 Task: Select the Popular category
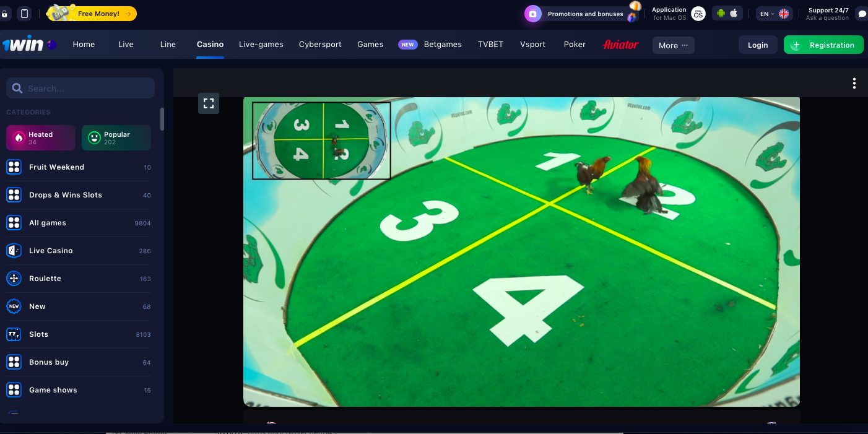pyautogui.click(x=116, y=137)
